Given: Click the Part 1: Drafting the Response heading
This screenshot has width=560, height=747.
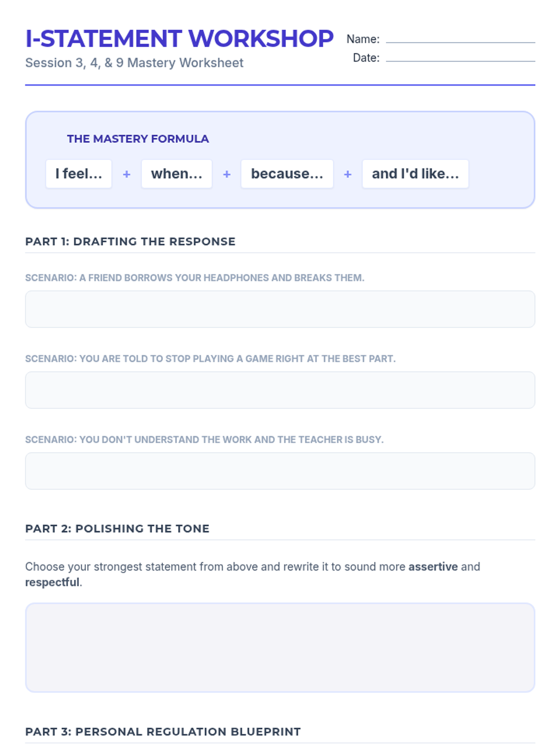Looking at the screenshot, I should (130, 241).
